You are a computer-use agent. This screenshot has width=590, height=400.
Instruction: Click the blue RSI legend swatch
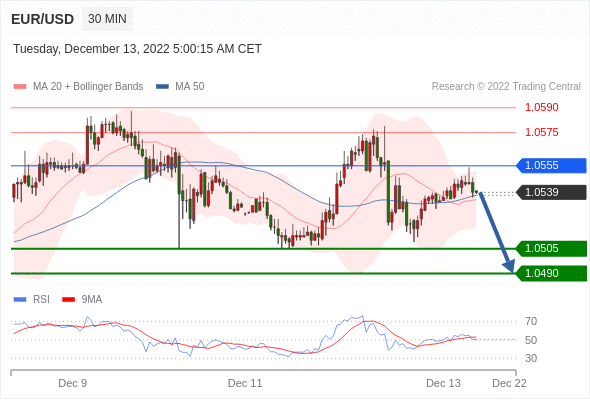pos(20,300)
